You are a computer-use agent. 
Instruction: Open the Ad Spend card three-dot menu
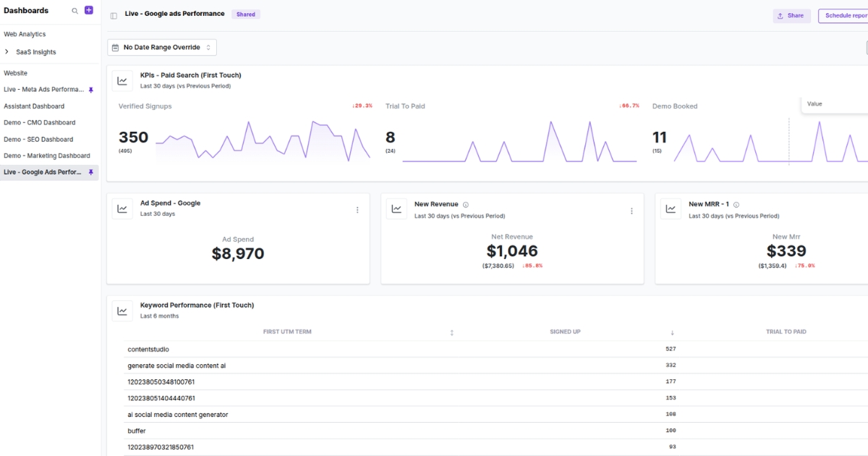tap(357, 209)
